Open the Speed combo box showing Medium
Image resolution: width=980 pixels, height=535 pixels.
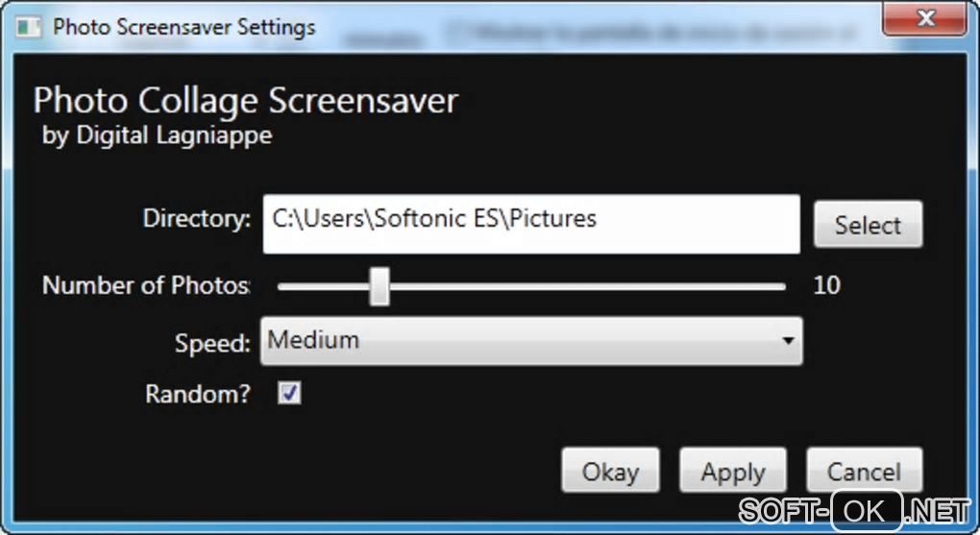coord(519,341)
